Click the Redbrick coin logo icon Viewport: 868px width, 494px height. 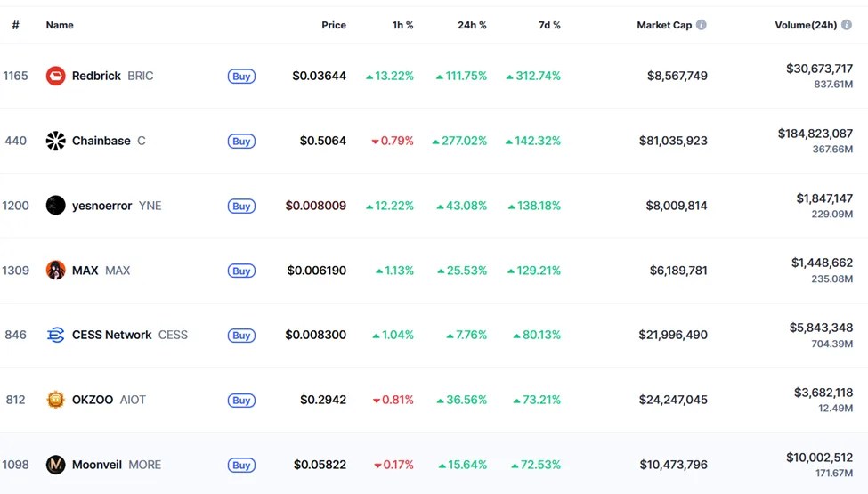click(55, 76)
